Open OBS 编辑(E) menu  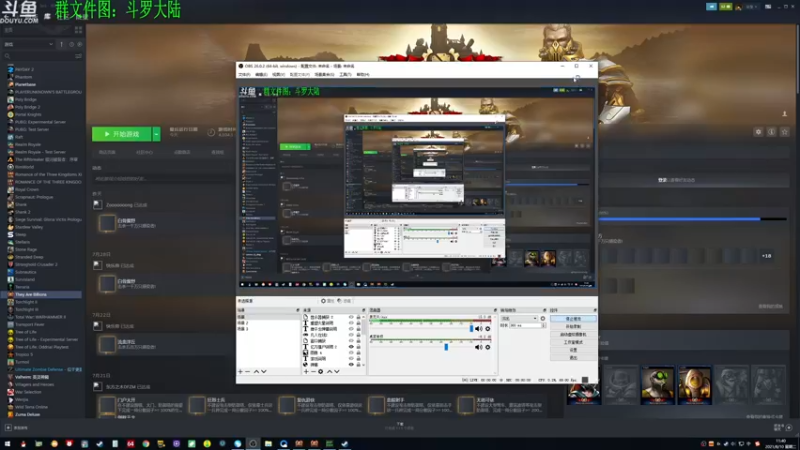[261, 74]
